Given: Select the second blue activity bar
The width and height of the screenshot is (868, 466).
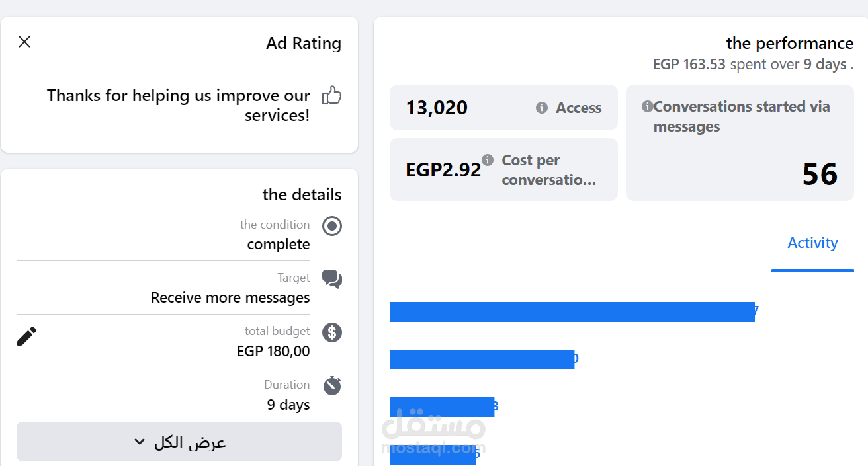Looking at the screenshot, I should [482, 360].
